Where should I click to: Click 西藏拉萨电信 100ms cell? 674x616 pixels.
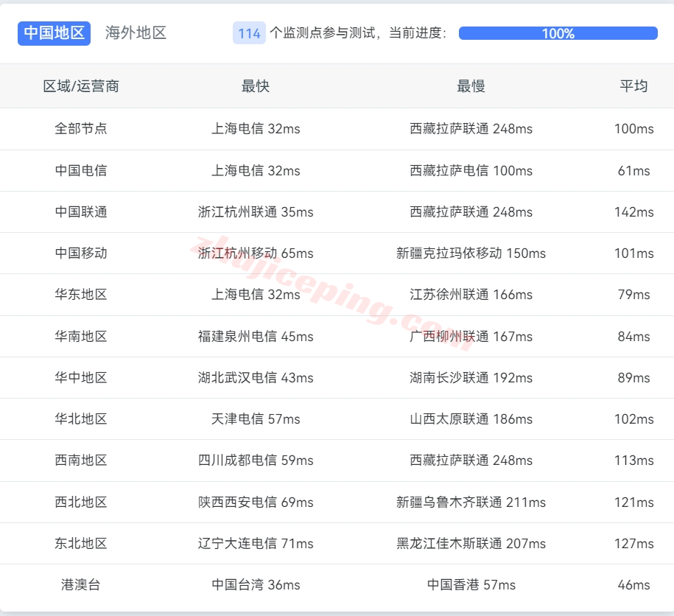tap(471, 171)
